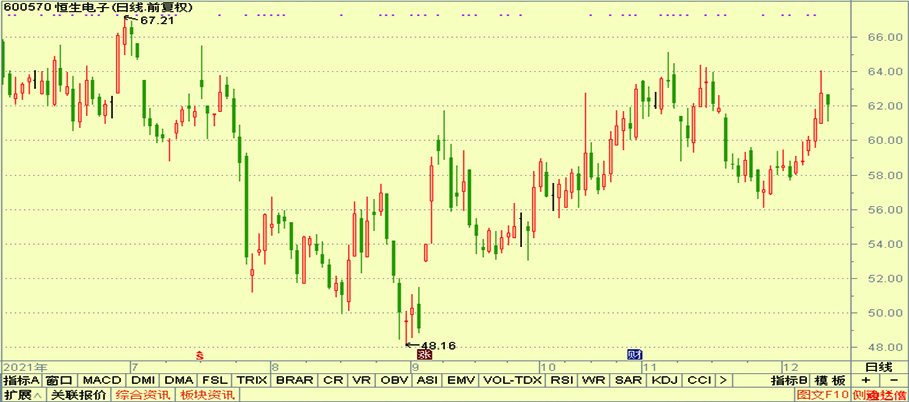This screenshot has width=909, height=402.
Task: Click the 2021年 year label on time axis
Action: coord(25,368)
